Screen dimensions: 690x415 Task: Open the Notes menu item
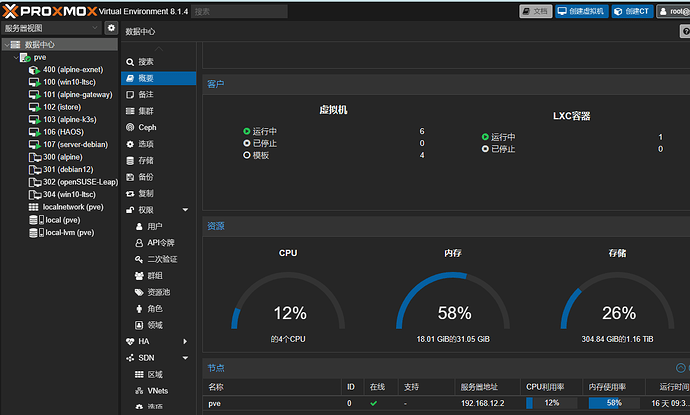pyautogui.click(x=158, y=95)
